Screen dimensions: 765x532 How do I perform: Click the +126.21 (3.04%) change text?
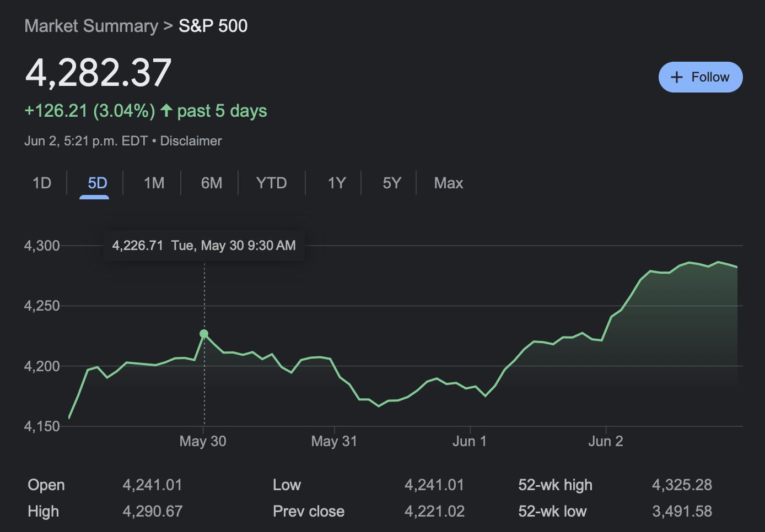tap(90, 111)
